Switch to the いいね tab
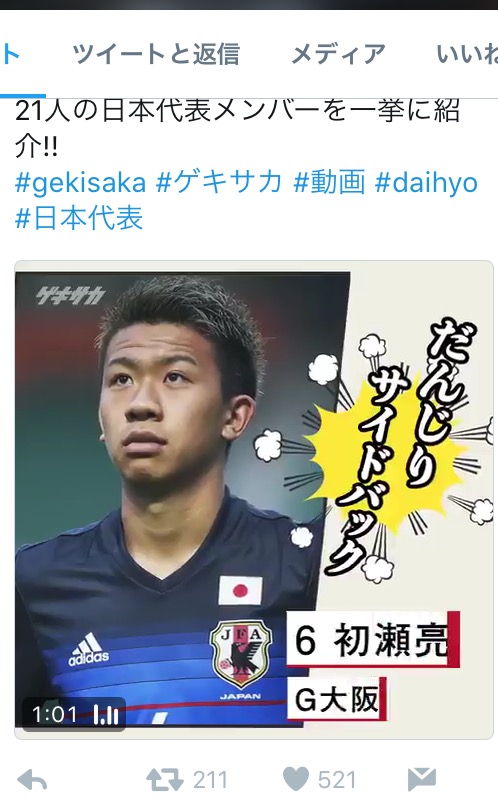The width and height of the screenshot is (498, 803). pos(466,54)
